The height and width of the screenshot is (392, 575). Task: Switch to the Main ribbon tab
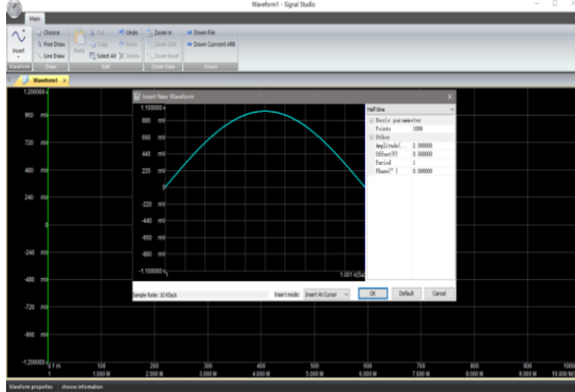[x=34, y=18]
